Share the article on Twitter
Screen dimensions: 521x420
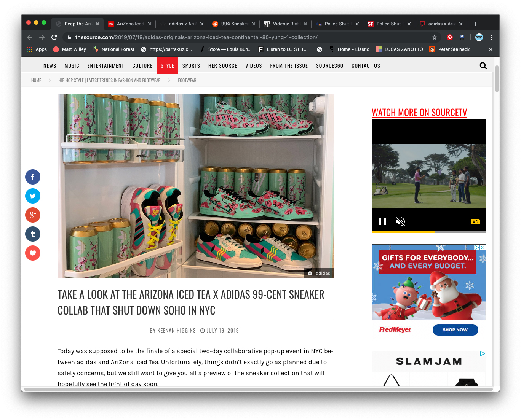[x=33, y=196]
